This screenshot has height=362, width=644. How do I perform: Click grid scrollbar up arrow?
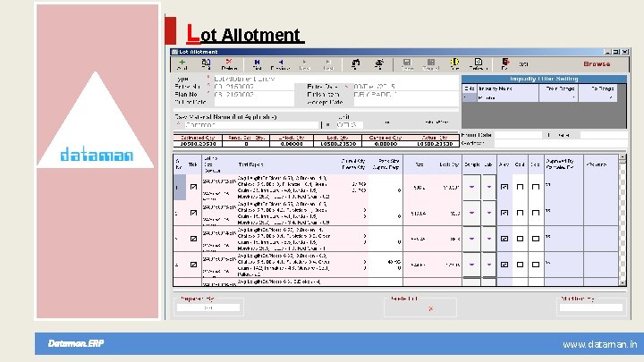(623, 156)
